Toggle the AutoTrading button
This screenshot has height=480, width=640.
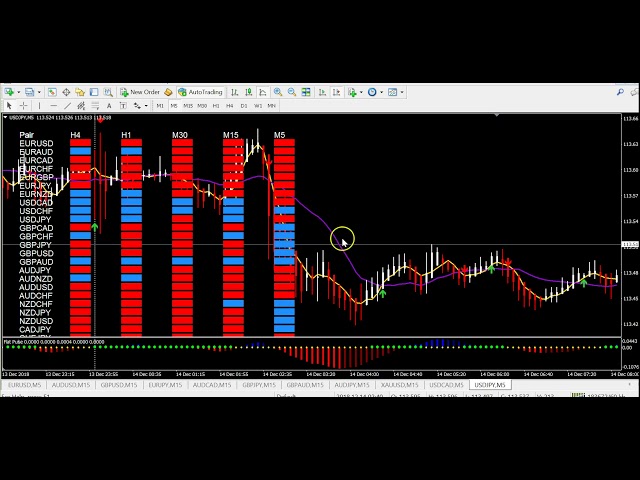pyautogui.click(x=199, y=92)
